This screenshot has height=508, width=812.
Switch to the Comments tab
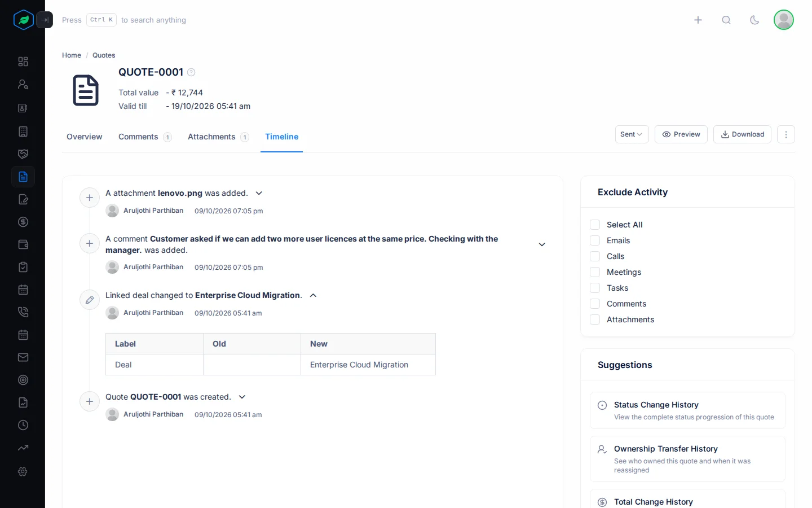(x=145, y=137)
